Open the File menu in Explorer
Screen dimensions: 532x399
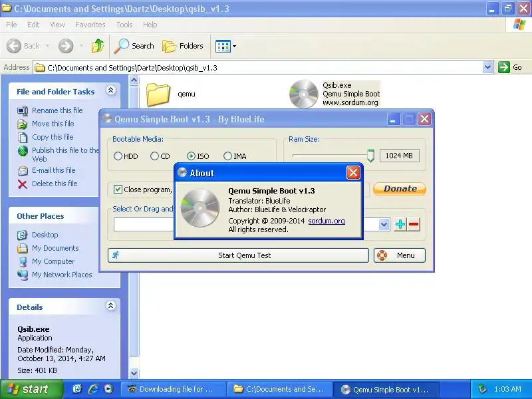coord(11,25)
